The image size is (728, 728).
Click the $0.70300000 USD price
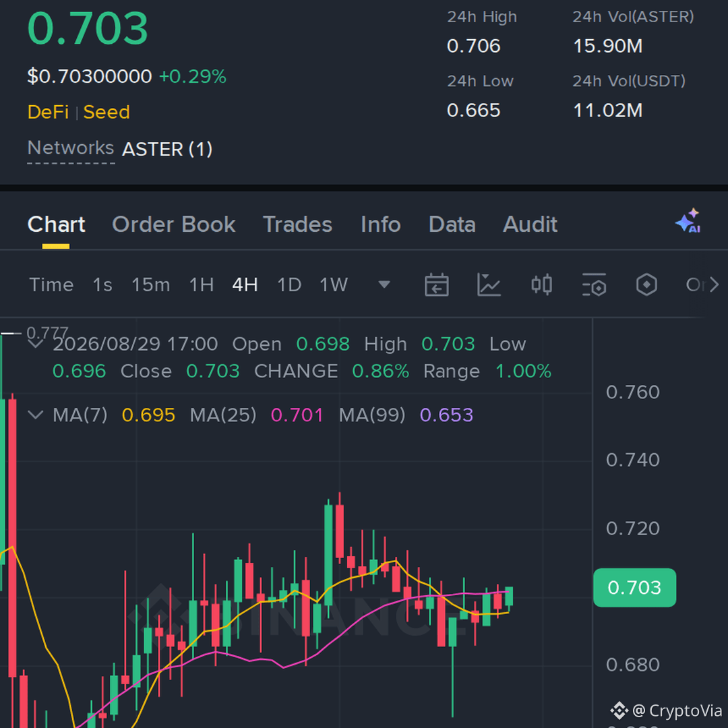click(x=90, y=76)
